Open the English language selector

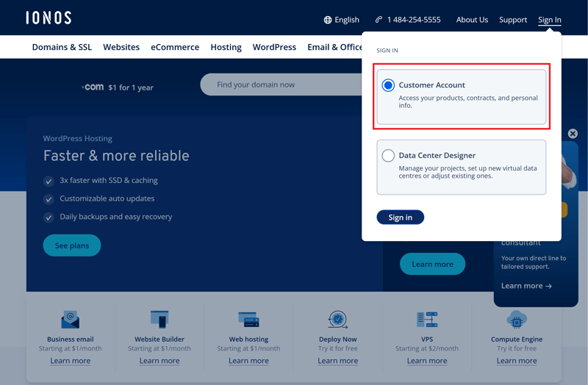pyautogui.click(x=342, y=20)
